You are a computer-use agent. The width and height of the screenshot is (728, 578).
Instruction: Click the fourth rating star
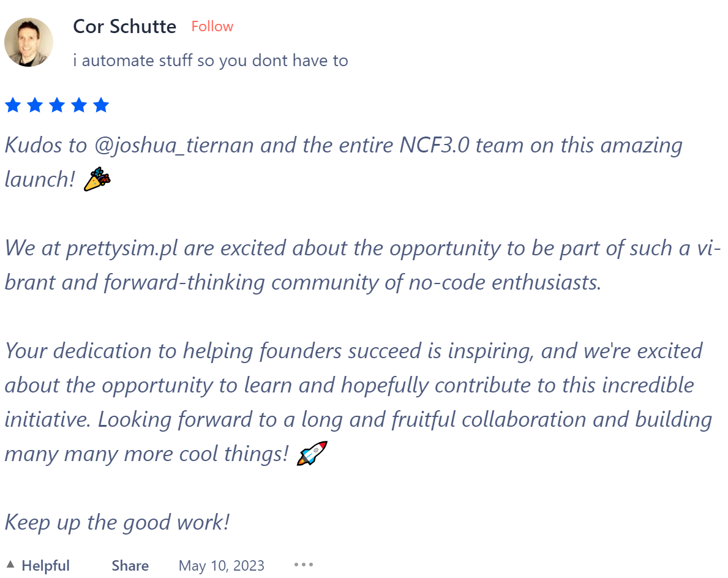[79, 105]
